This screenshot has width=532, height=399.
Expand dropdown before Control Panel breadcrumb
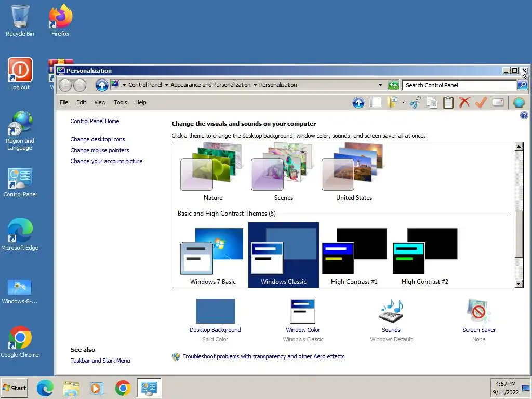point(124,85)
